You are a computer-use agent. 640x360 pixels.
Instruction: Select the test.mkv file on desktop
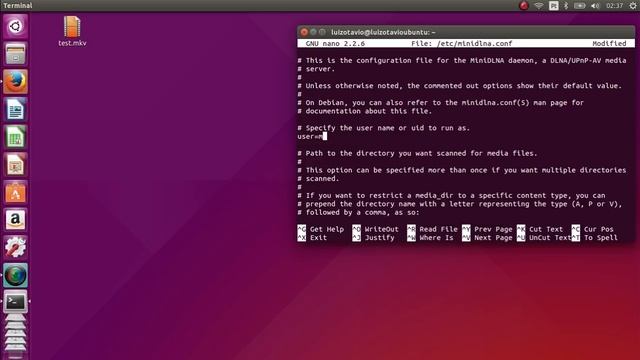[x=72, y=31]
